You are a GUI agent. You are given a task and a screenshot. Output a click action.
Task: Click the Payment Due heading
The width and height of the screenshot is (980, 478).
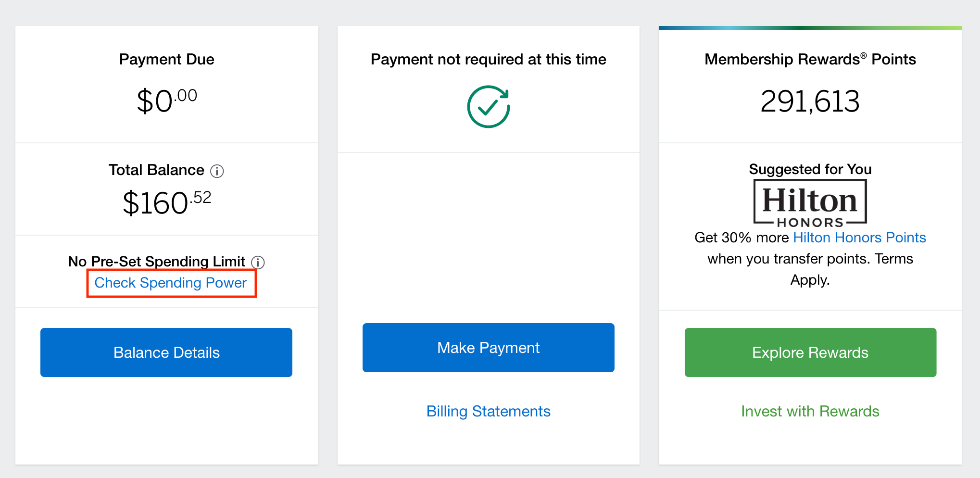point(167,59)
